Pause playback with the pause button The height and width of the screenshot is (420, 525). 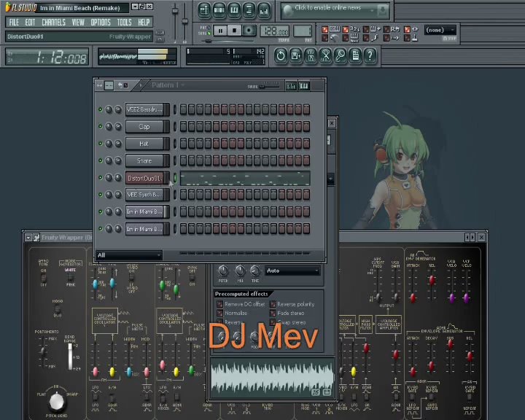tap(220, 31)
